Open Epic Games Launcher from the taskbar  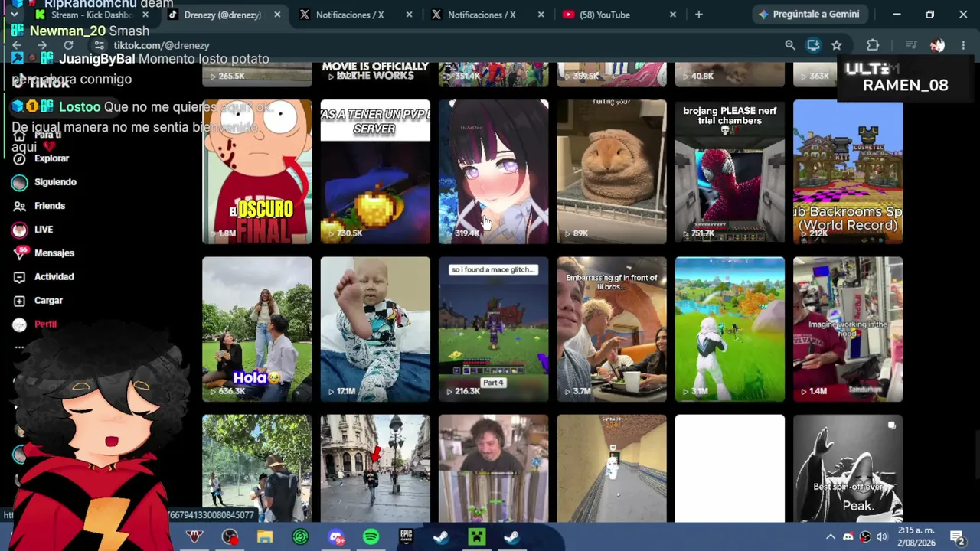tap(406, 537)
